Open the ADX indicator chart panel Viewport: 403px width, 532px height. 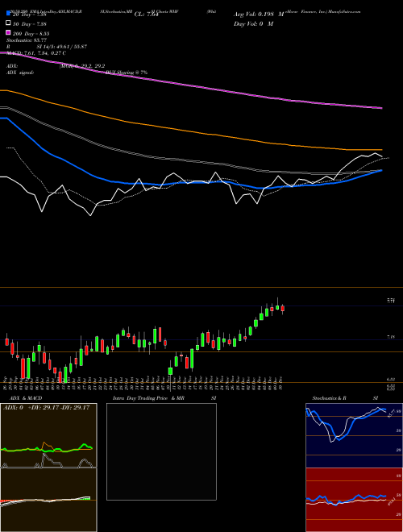point(48,435)
